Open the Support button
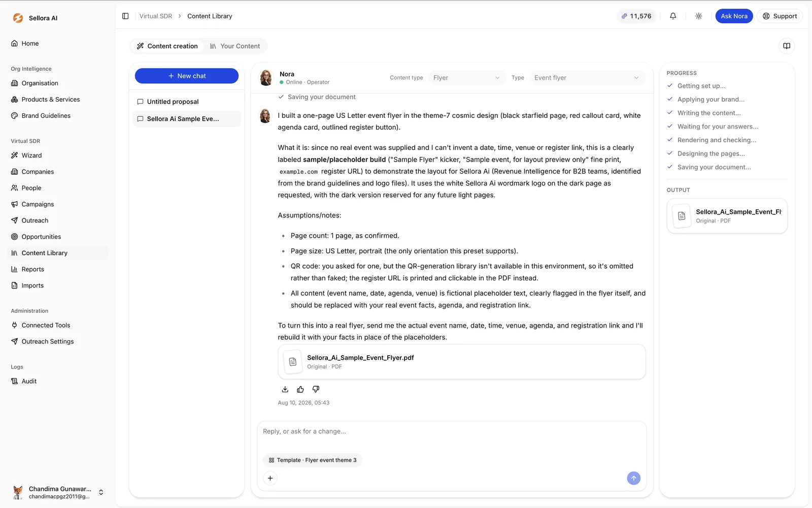The width and height of the screenshot is (812, 508). [x=780, y=16]
